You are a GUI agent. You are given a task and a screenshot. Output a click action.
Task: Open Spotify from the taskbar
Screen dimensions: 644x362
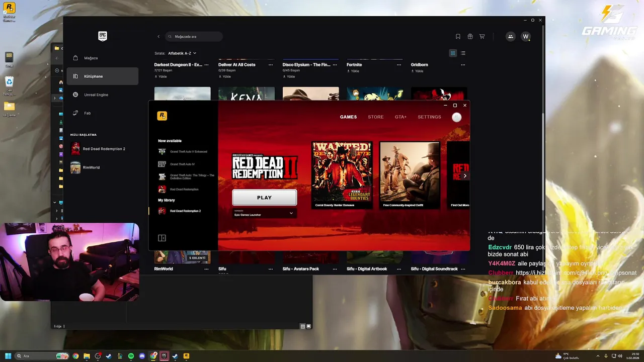click(131, 356)
